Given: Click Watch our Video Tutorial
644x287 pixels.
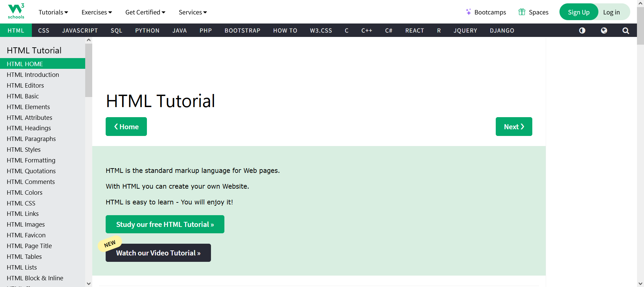Looking at the screenshot, I should [158, 253].
